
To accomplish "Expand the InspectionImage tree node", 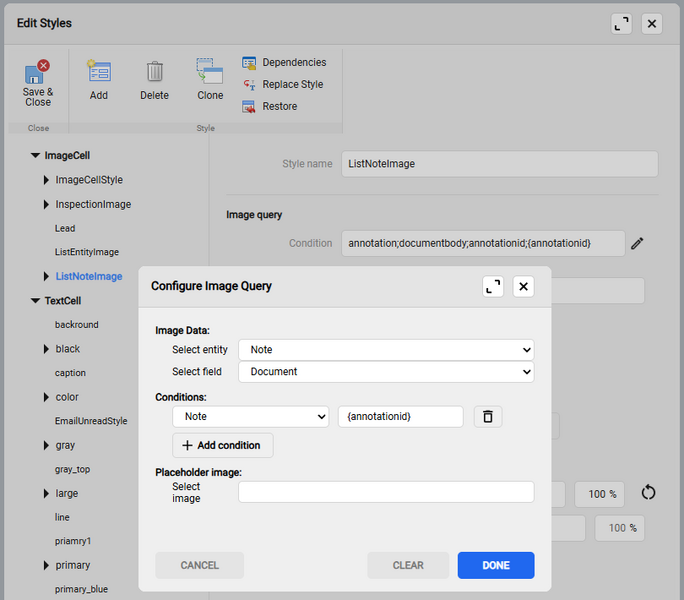I will 46,204.
